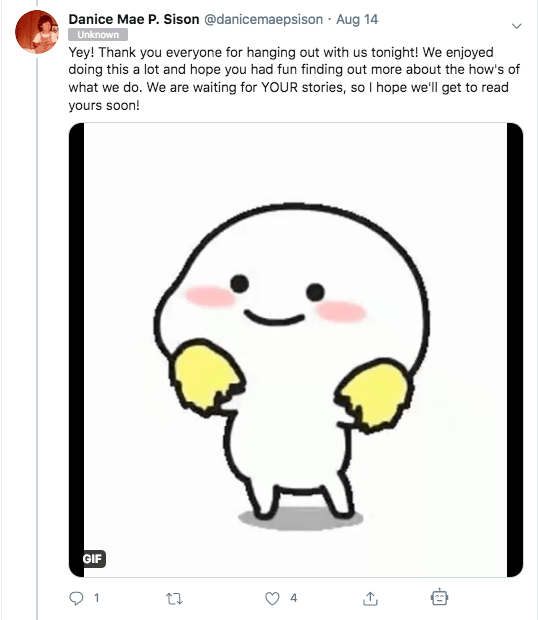The height and width of the screenshot is (620, 538).
Task: Retweet this post using the retweet icon
Action: pos(174,599)
